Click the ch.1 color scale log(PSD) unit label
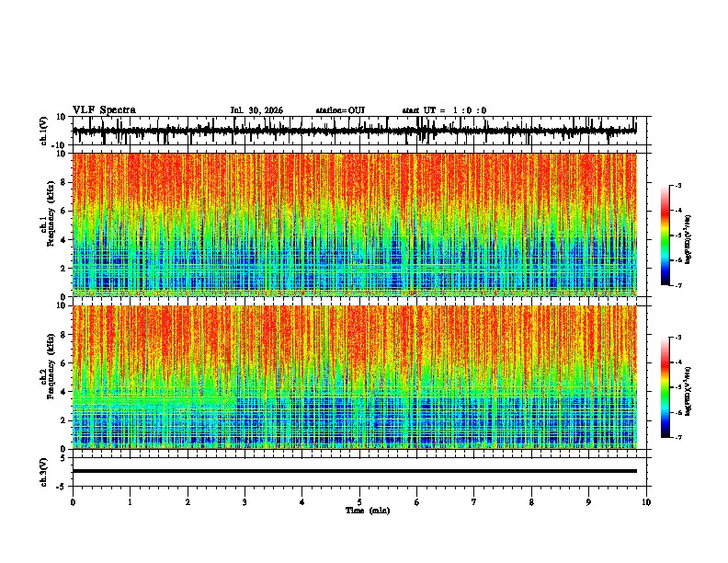Viewport: 728px width, 563px height. 688,240
